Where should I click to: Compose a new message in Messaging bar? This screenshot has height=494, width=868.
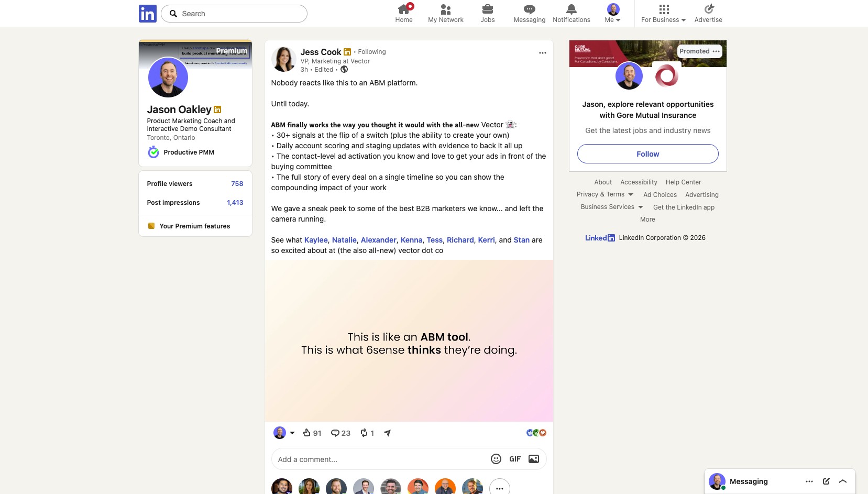[x=826, y=481]
